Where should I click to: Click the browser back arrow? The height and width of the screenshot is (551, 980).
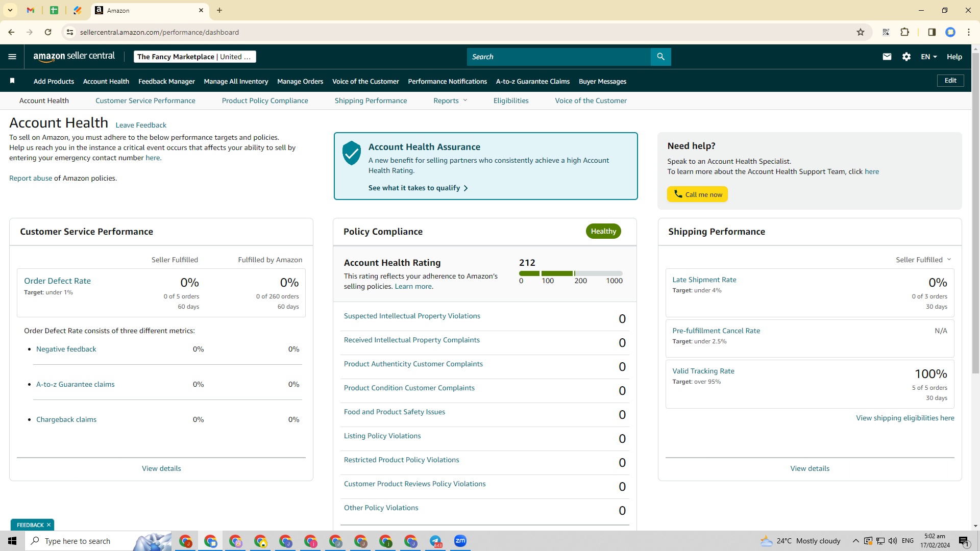pyautogui.click(x=11, y=32)
